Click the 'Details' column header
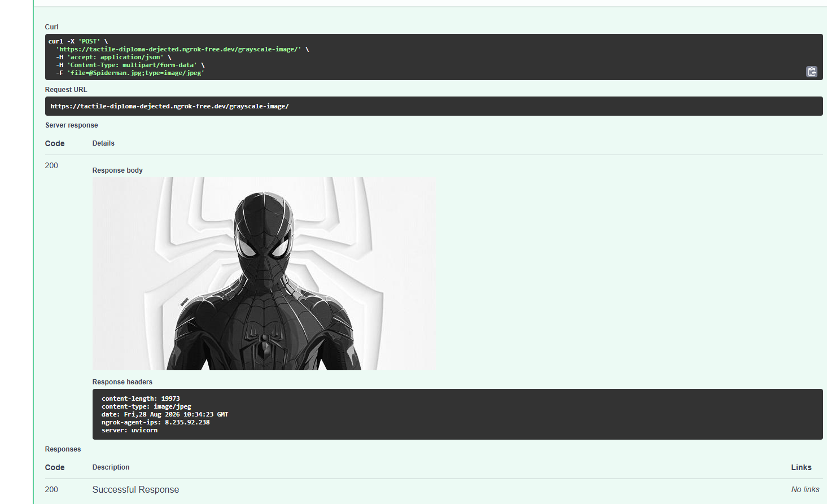 [x=103, y=143]
